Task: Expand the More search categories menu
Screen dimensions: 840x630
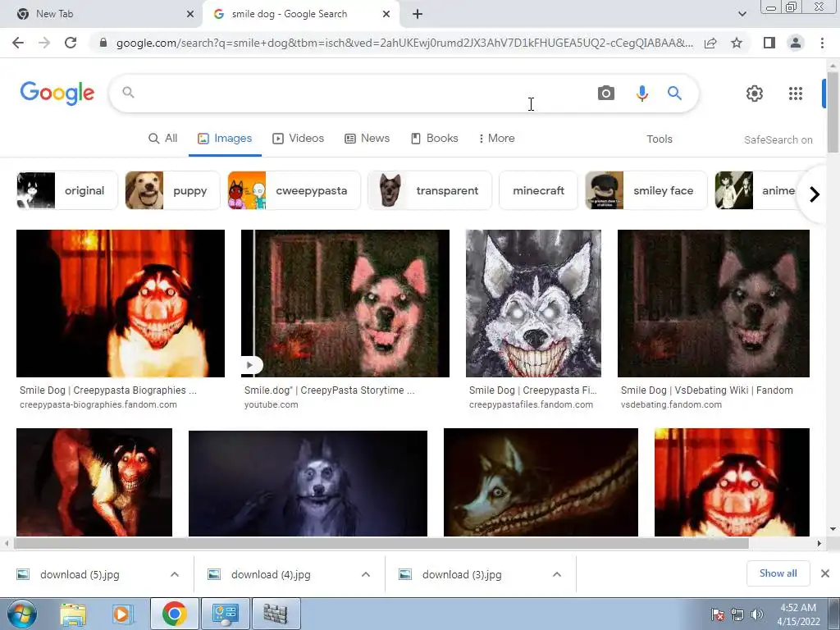Action: coord(496,138)
